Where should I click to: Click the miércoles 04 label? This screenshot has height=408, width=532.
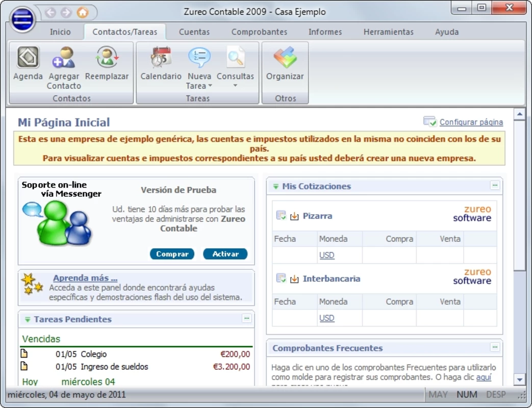point(88,381)
